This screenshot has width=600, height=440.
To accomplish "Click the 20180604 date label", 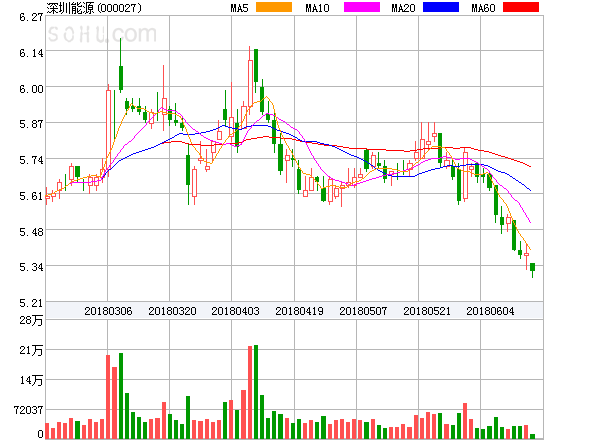I will 490,311.
